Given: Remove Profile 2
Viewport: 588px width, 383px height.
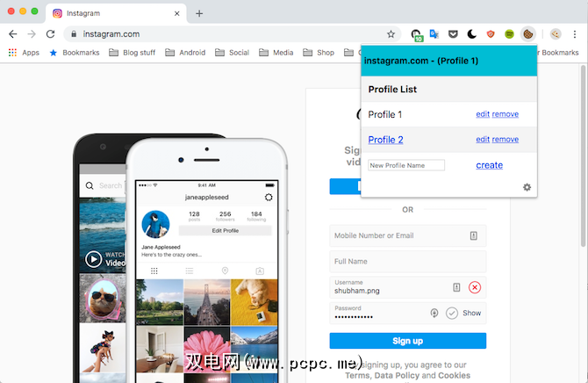Looking at the screenshot, I should (x=506, y=140).
